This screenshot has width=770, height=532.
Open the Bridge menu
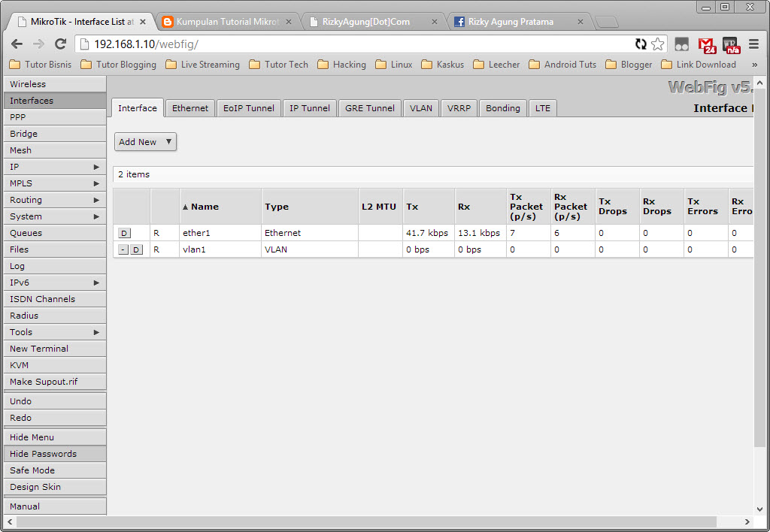[x=55, y=134]
